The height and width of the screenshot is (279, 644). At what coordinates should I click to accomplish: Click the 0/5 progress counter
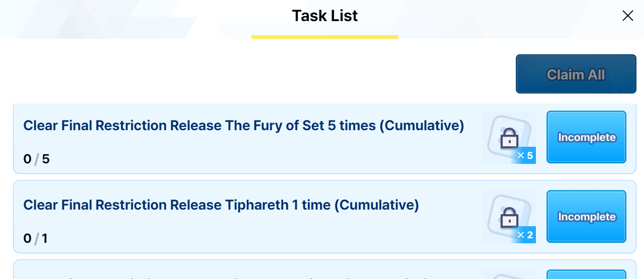coord(37,159)
